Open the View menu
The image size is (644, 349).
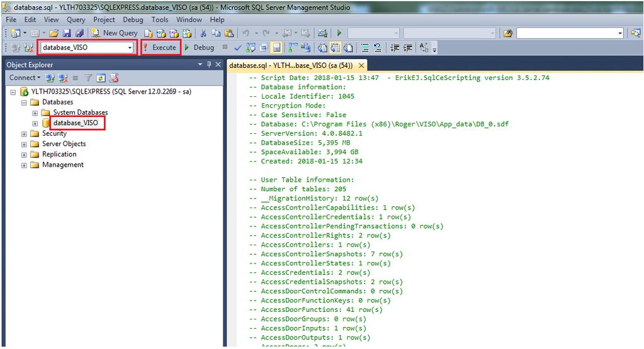52,19
